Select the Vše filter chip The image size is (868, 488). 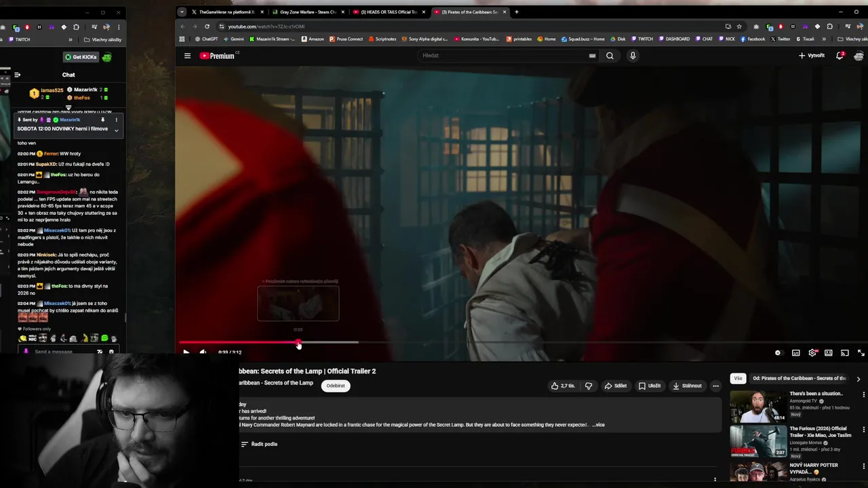click(738, 378)
